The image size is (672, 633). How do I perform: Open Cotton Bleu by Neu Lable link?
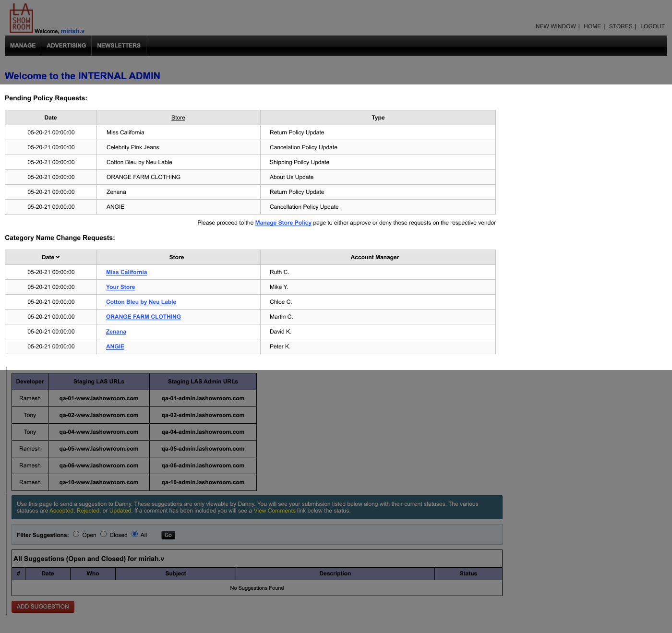point(141,302)
